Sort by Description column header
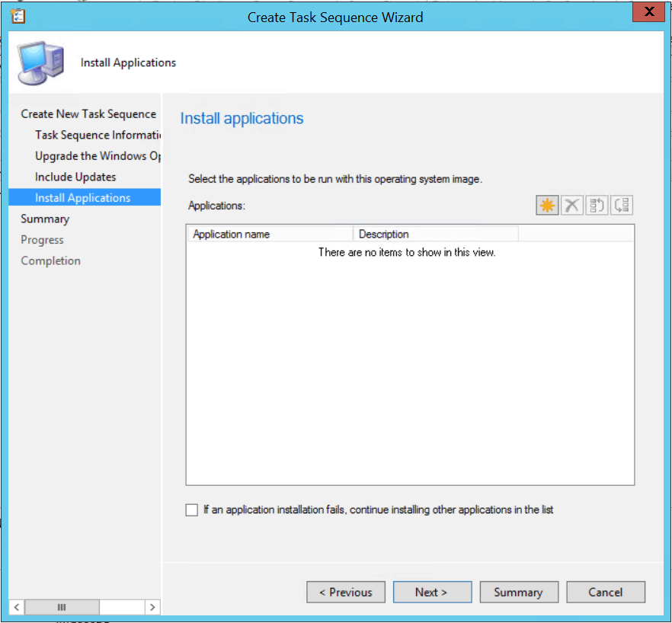Screen dimensions: 672x623 click(x=436, y=234)
